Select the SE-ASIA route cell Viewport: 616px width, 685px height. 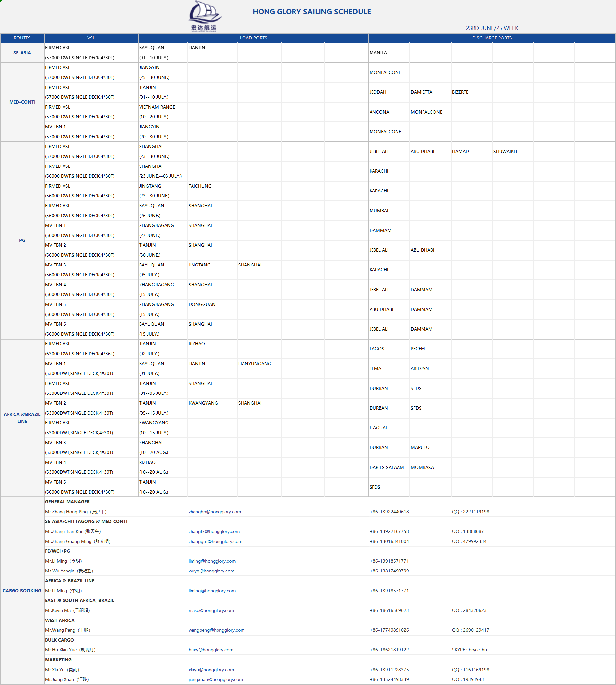coord(22,53)
